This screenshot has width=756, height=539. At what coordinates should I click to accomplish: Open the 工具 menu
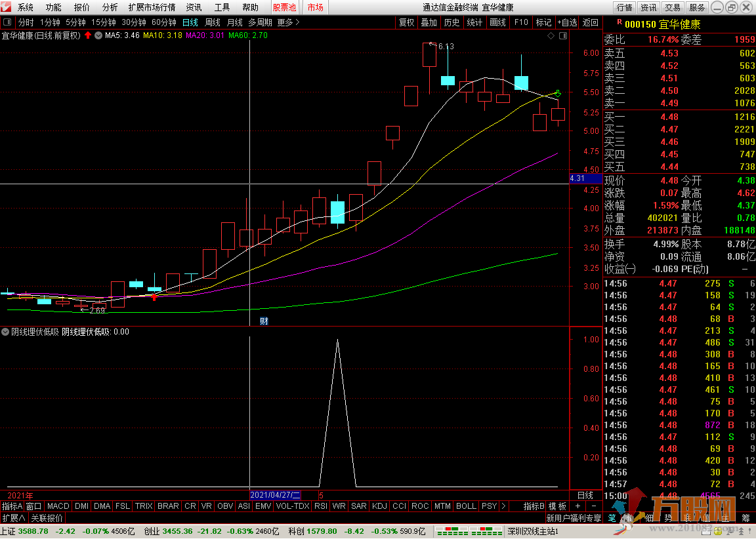(222, 7)
